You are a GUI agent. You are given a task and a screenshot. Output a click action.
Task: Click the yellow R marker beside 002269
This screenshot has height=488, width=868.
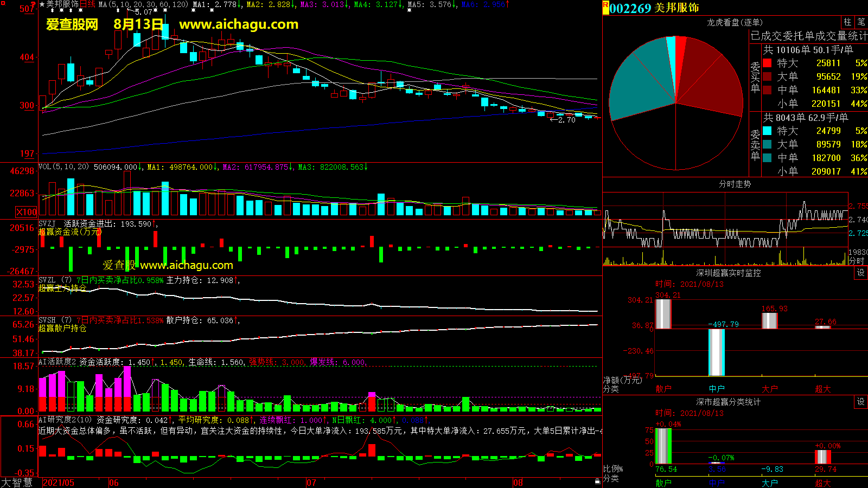click(x=605, y=8)
